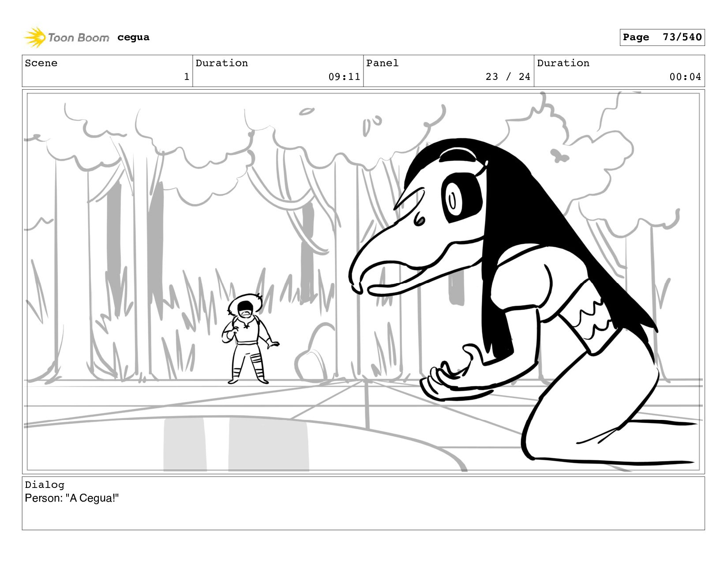Click the 'Panel' header label

coord(382,63)
